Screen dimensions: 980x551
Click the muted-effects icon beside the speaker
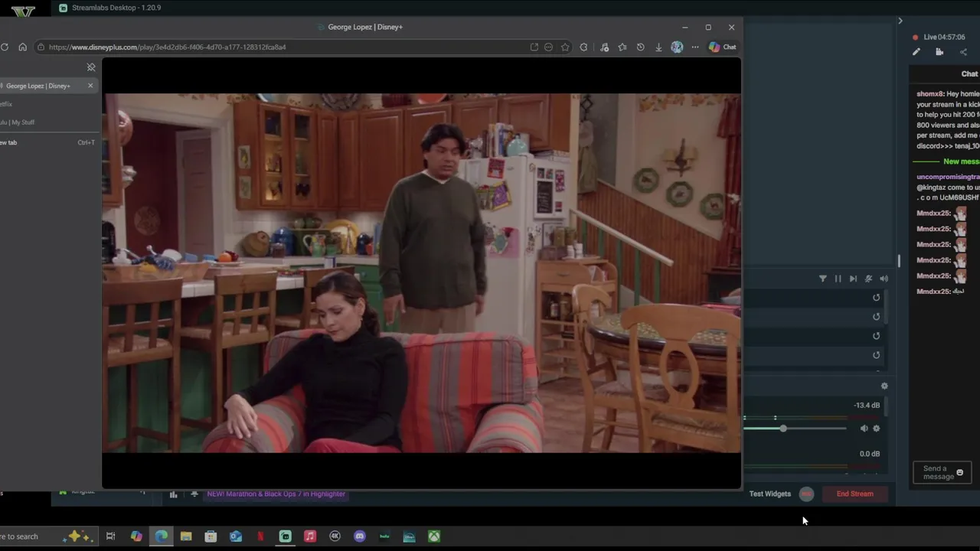868,279
